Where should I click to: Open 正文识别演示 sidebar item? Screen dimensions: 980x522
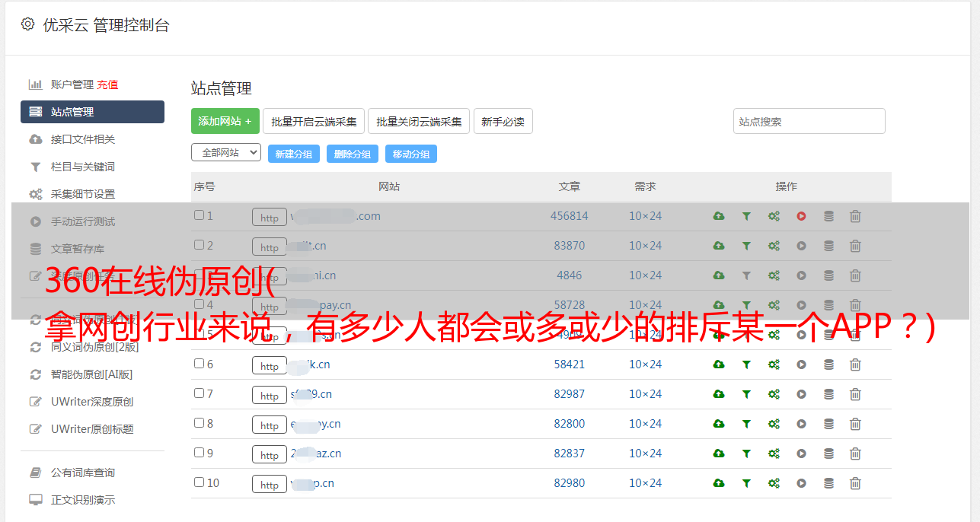[83, 500]
